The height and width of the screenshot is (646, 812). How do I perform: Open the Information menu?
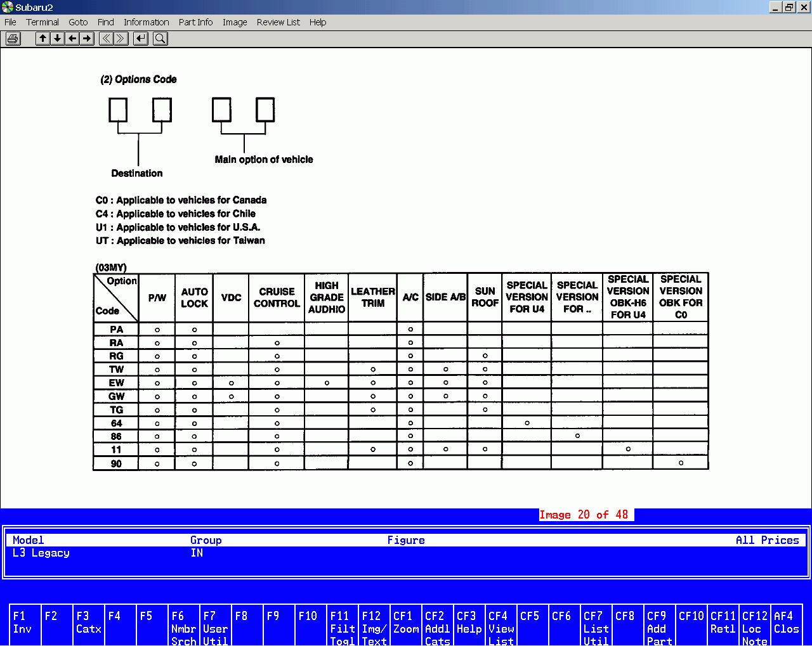(x=146, y=22)
